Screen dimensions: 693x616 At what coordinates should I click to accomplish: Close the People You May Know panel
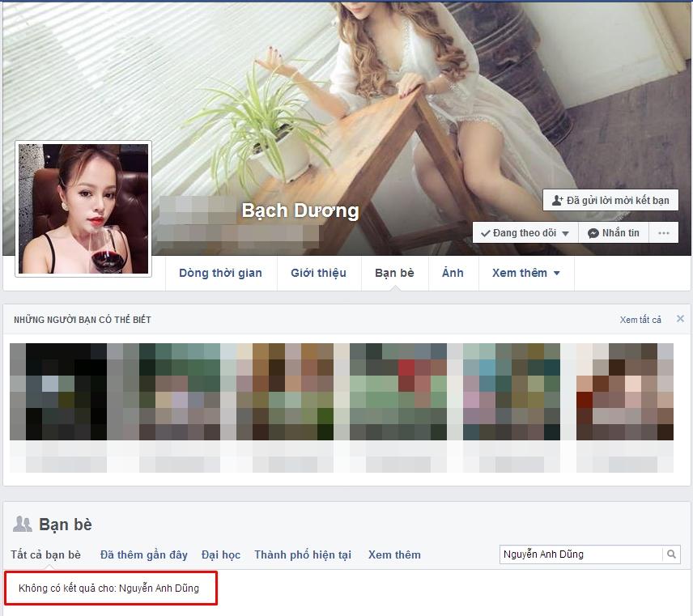coord(680,319)
